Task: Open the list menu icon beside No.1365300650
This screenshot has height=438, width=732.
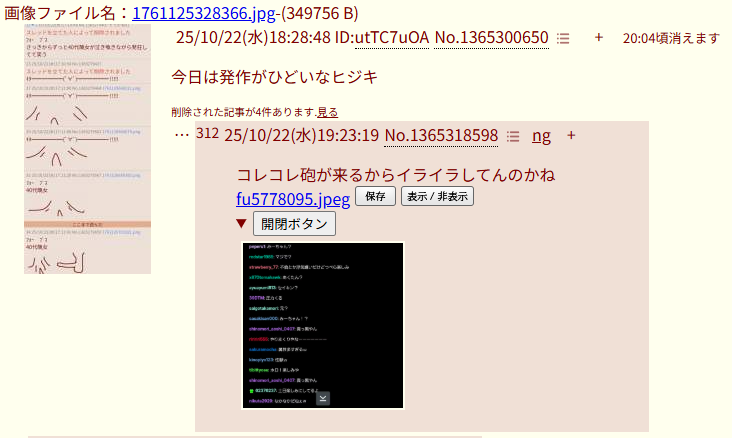Action: point(563,38)
